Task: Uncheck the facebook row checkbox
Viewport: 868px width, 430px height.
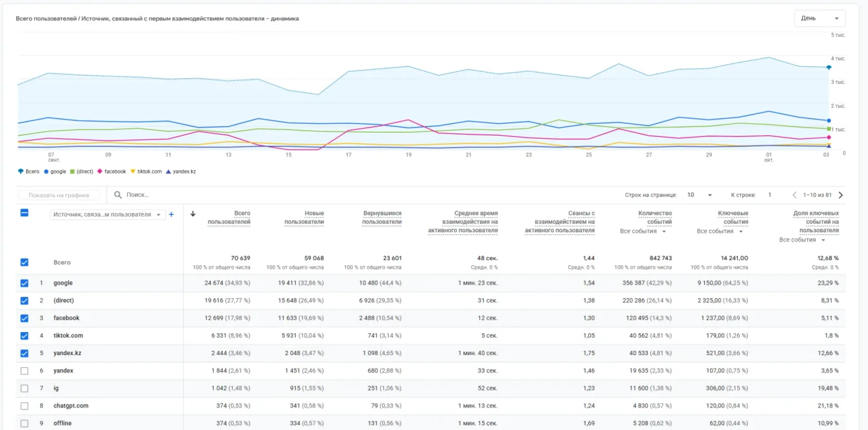Action: 24,318
